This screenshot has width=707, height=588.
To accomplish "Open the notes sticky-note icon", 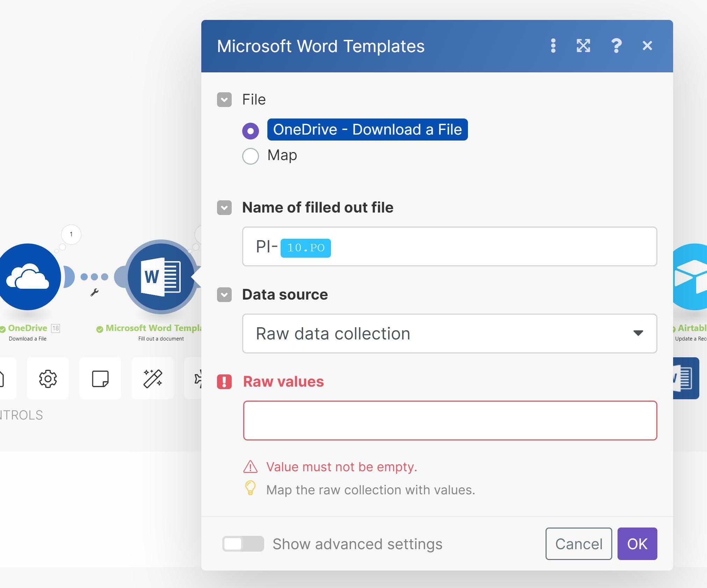I will tap(100, 379).
